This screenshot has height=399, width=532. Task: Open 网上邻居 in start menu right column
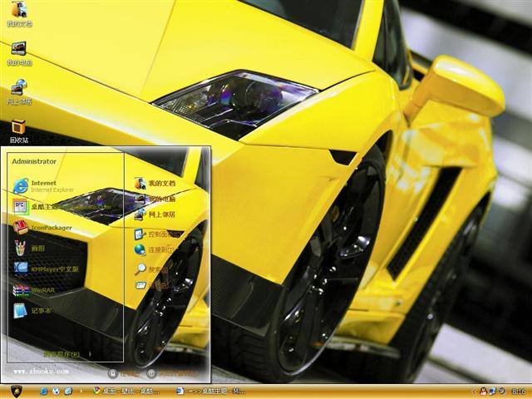(155, 214)
